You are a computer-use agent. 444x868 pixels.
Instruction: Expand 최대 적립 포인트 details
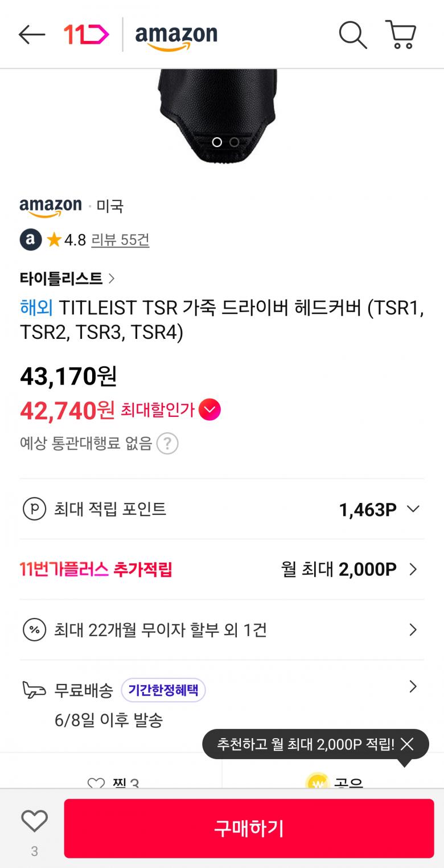click(413, 509)
